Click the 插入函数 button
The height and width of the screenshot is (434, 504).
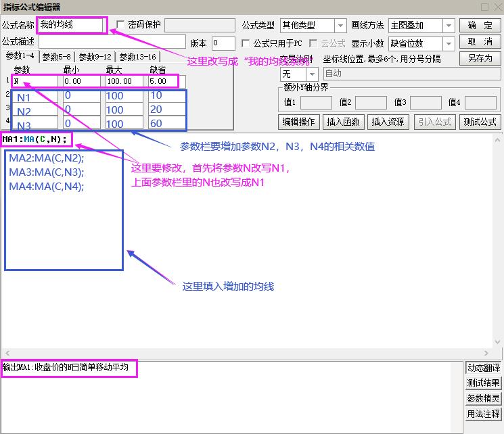pos(344,122)
